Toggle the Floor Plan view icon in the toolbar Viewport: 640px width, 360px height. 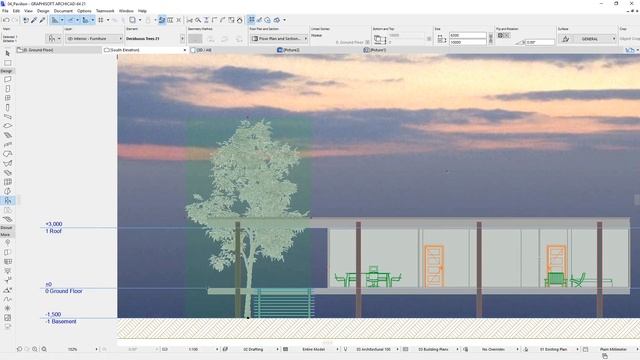[251, 20]
